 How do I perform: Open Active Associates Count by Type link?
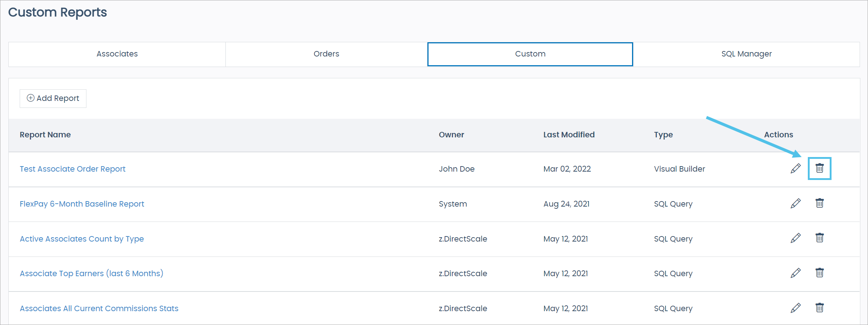coord(82,239)
